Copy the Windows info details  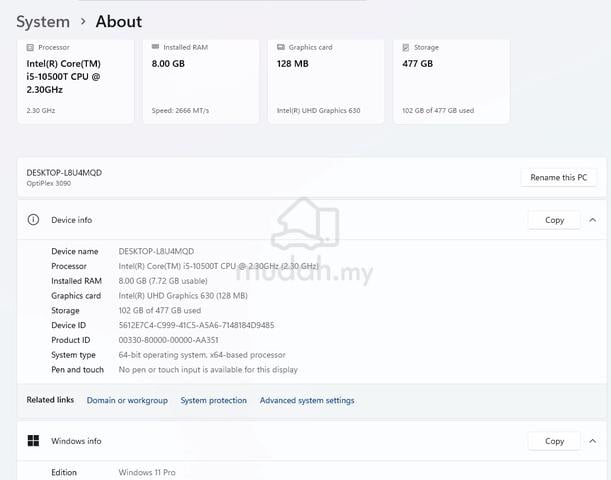pos(554,441)
